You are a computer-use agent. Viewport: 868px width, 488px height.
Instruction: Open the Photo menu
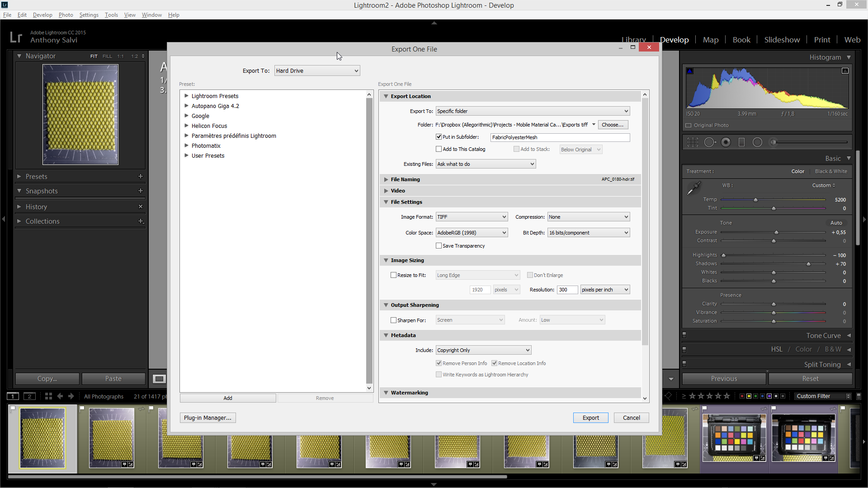pos(66,15)
